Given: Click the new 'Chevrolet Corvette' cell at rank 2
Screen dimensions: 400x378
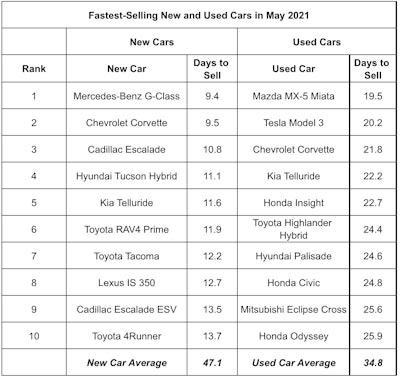Looking at the screenshot, I should point(127,123).
